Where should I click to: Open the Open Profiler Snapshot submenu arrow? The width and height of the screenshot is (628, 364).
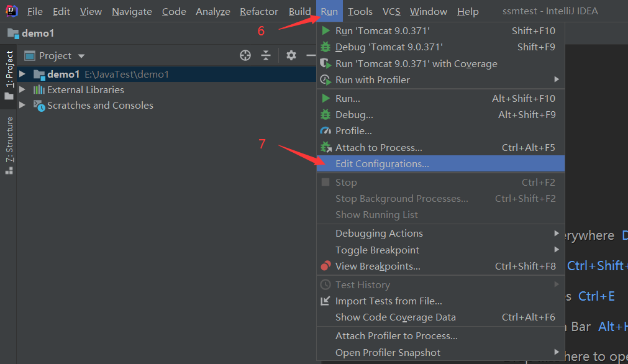[557, 352]
